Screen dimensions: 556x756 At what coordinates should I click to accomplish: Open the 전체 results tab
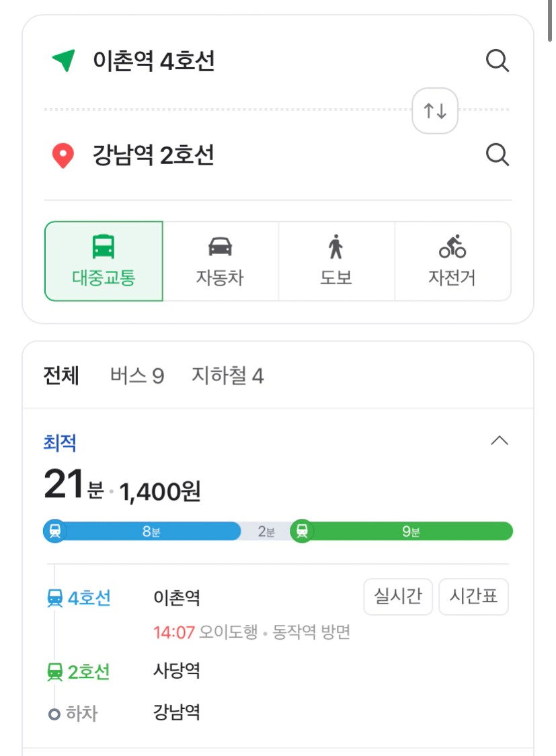(61, 376)
